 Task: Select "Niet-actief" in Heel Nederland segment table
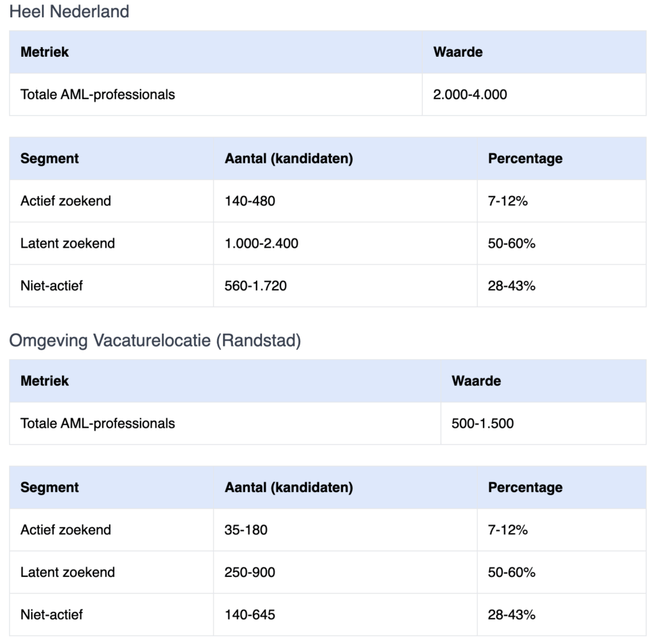pyautogui.click(x=52, y=286)
